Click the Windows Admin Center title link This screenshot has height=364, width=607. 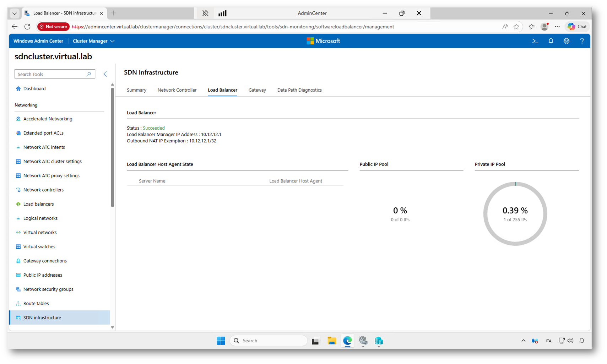pyautogui.click(x=38, y=41)
